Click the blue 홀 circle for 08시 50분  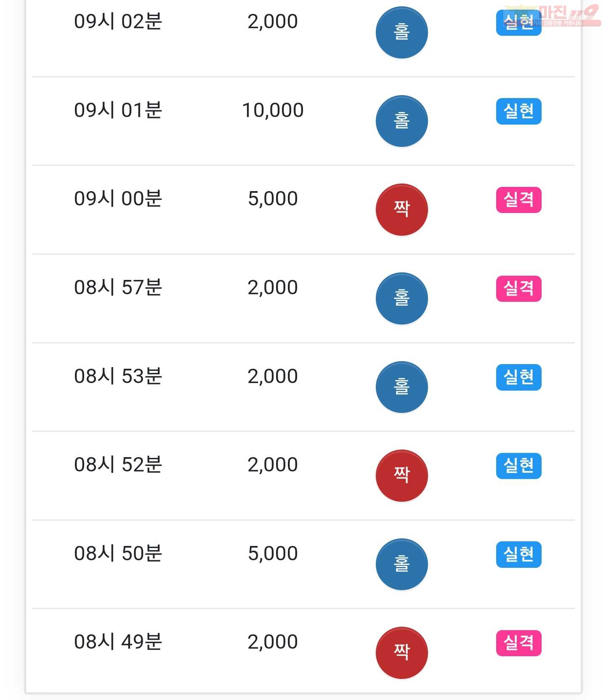pyautogui.click(x=401, y=564)
